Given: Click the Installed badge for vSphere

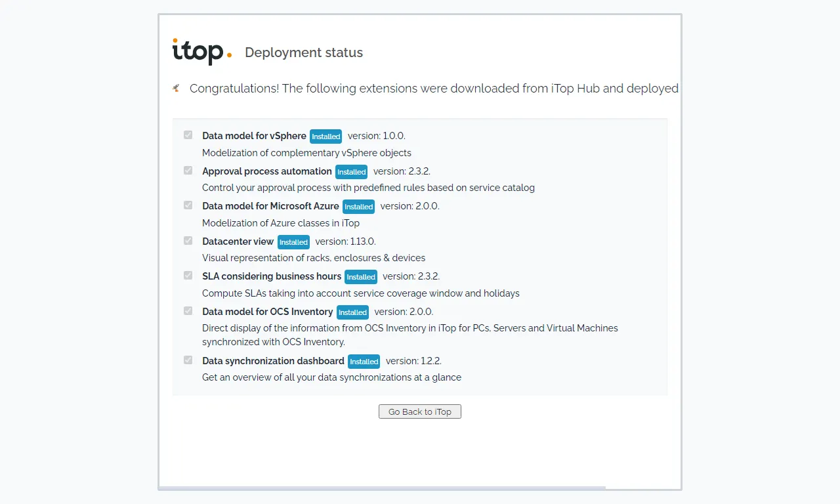Looking at the screenshot, I should [325, 136].
